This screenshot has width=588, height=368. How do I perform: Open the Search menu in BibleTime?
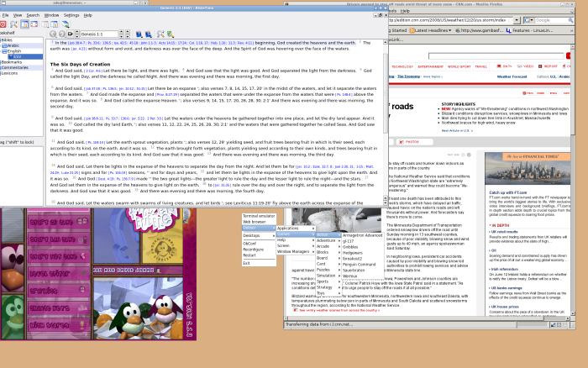click(x=33, y=15)
